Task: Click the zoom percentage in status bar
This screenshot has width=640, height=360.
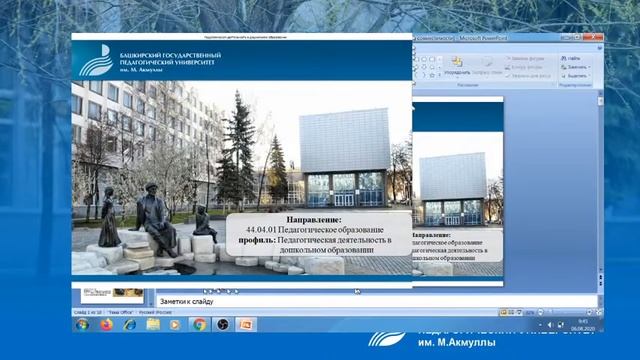Action: (530, 313)
